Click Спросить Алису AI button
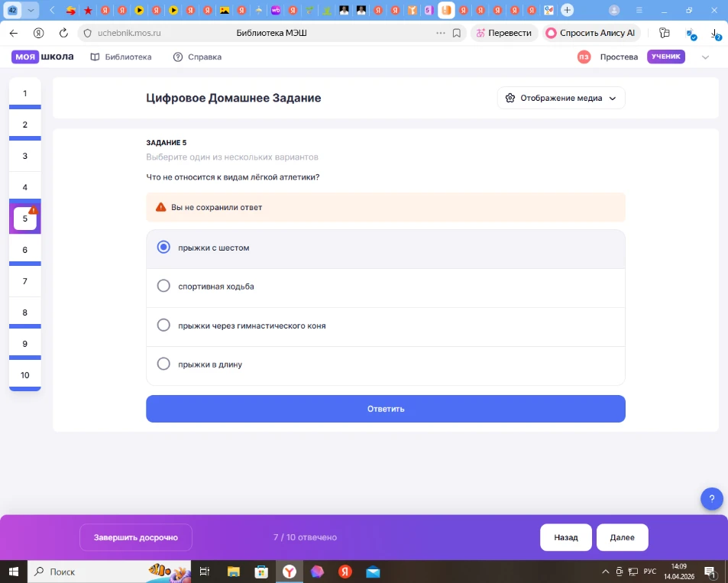This screenshot has height=583, width=728. click(591, 33)
